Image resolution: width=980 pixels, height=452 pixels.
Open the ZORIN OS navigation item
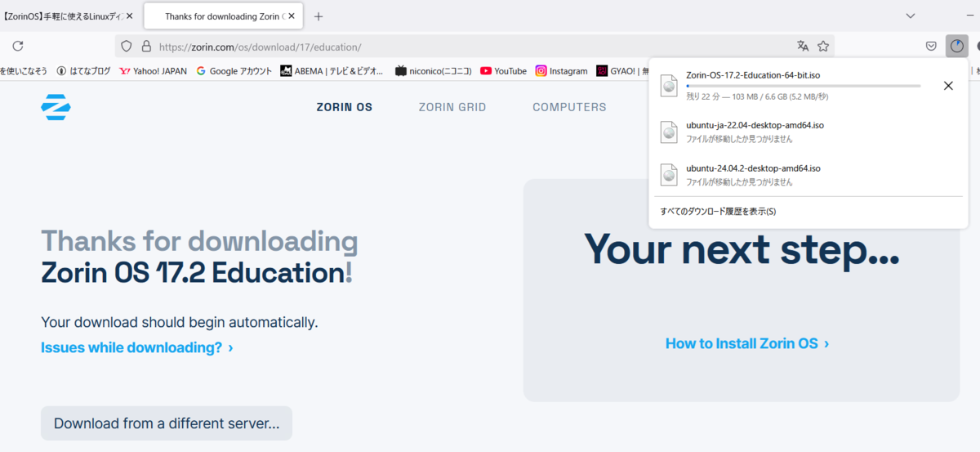click(345, 107)
